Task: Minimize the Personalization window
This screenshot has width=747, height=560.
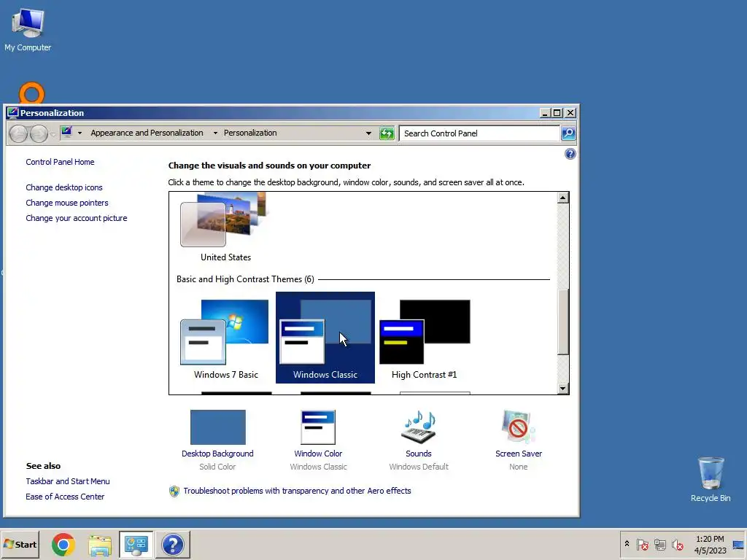Action: point(544,113)
